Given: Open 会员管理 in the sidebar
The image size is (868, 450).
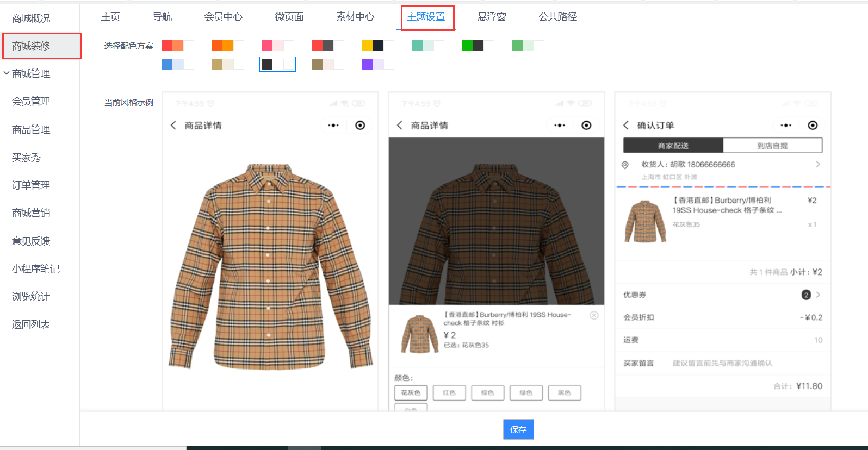Looking at the screenshot, I should pyautogui.click(x=31, y=102).
